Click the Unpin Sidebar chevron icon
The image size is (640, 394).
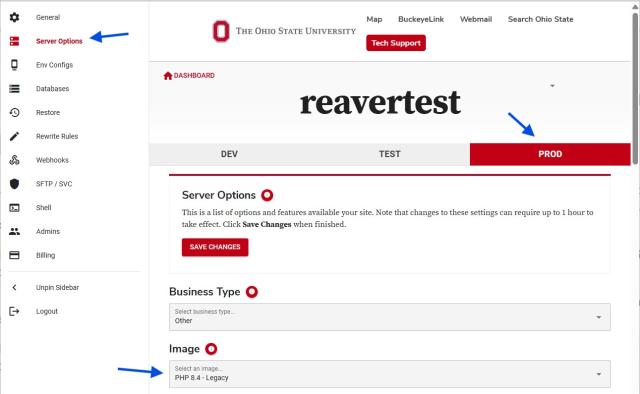(x=14, y=287)
